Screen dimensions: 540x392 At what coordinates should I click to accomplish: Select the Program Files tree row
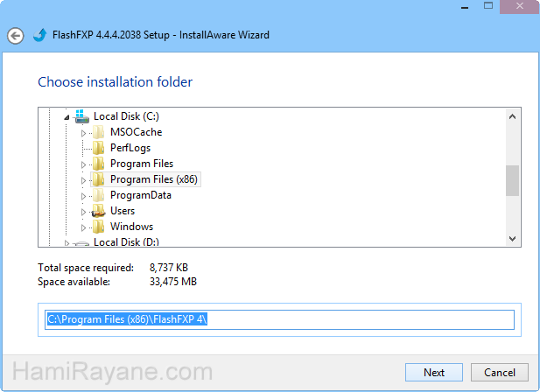[142, 164]
